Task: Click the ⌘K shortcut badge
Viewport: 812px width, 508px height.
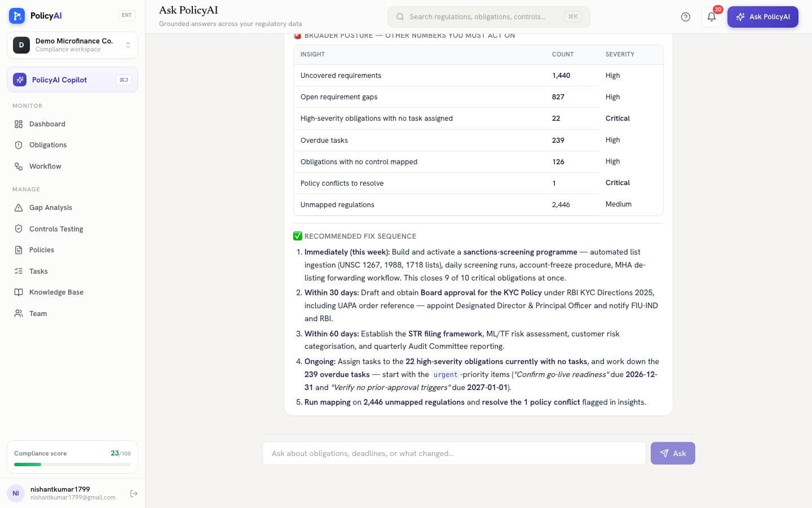Action: (573, 17)
